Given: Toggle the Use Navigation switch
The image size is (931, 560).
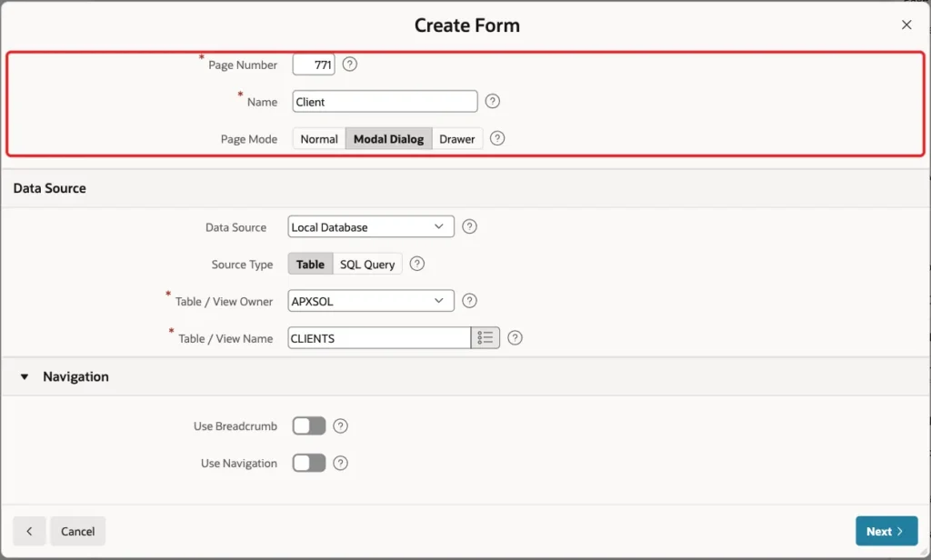Looking at the screenshot, I should 309,464.
